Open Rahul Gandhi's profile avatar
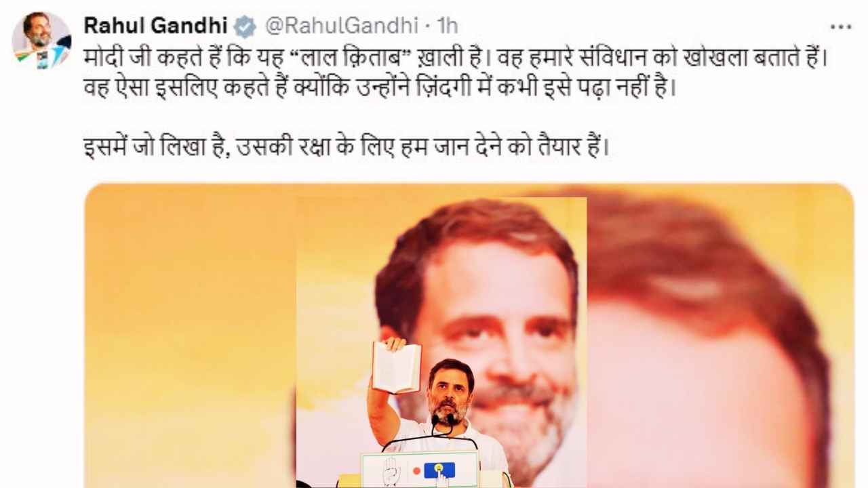The image size is (868, 488). [41, 41]
